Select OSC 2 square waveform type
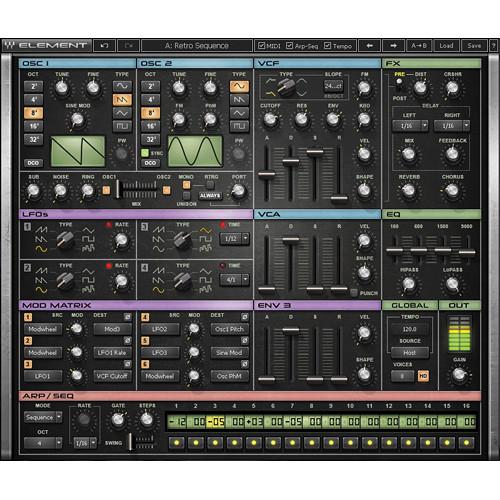500x500 pixels. point(239,126)
